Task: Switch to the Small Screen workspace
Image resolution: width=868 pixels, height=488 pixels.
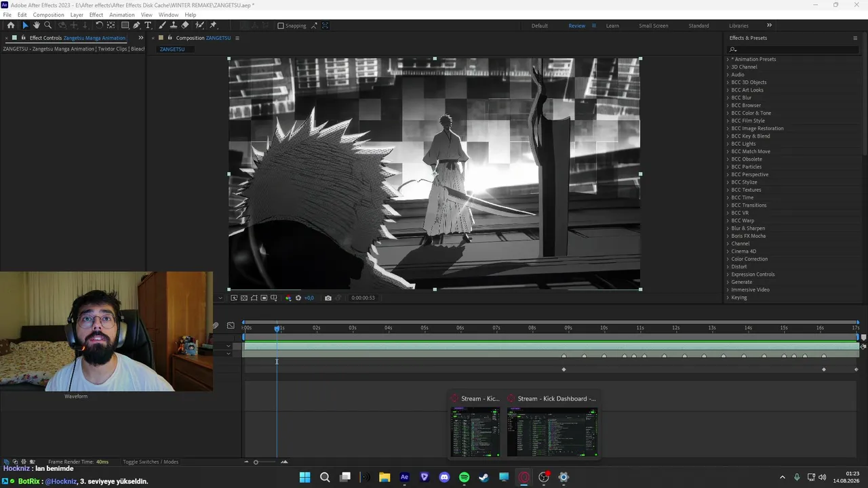Action: pyautogui.click(x=654, y=26)
